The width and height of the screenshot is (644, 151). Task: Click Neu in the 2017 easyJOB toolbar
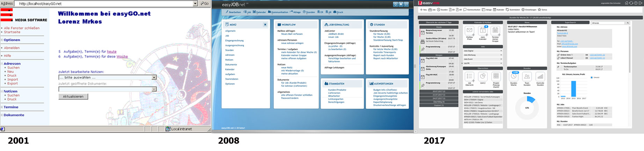(x=423, y=10)
